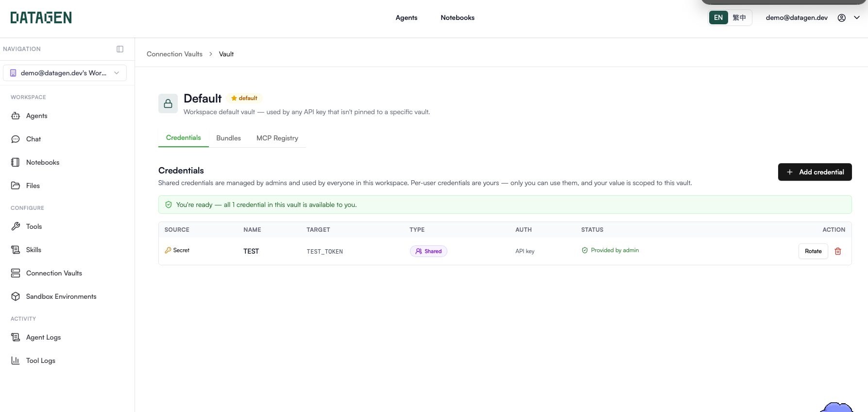
Task: Click the Notebooks icon in sidebar
Action: (x=16, y=162)
